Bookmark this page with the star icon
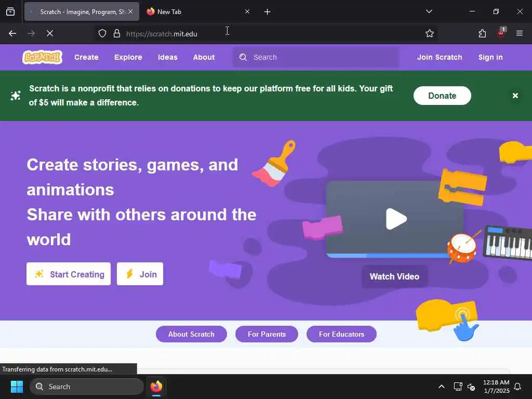 [x=430, y=33]
